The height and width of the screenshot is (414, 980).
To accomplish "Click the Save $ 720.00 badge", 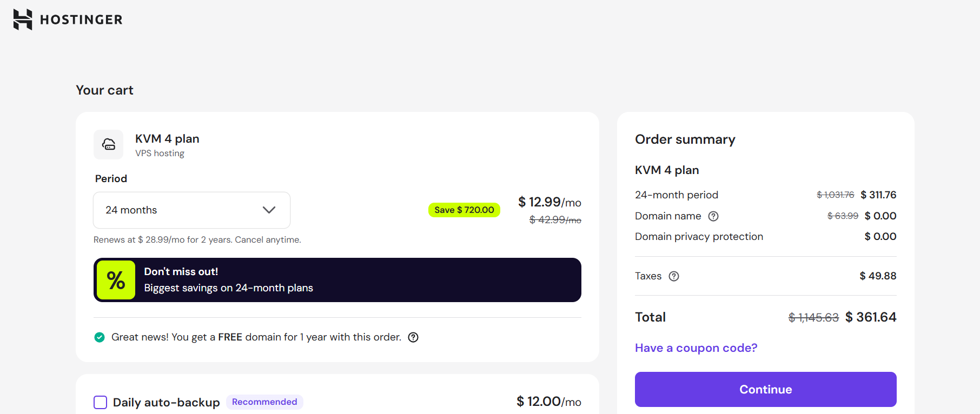I will (x=464, y=210).
